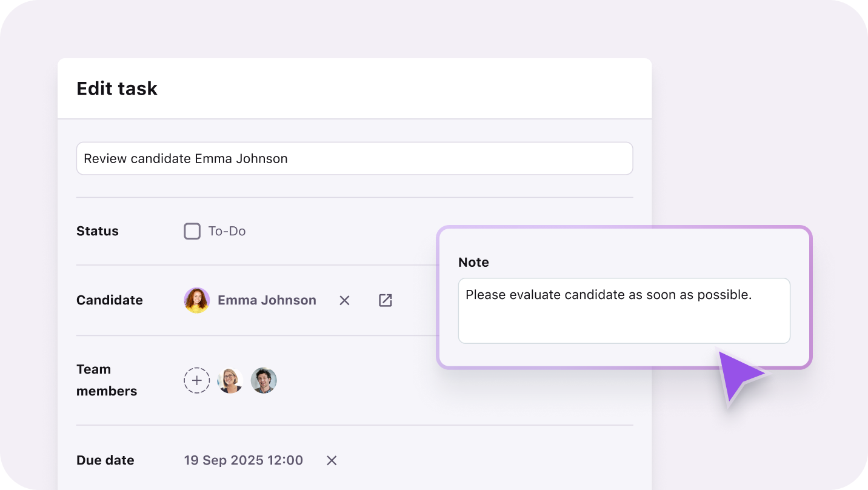Add a team member using the plus icon
This screenshot has height=490, width=868.
point(196,380)
